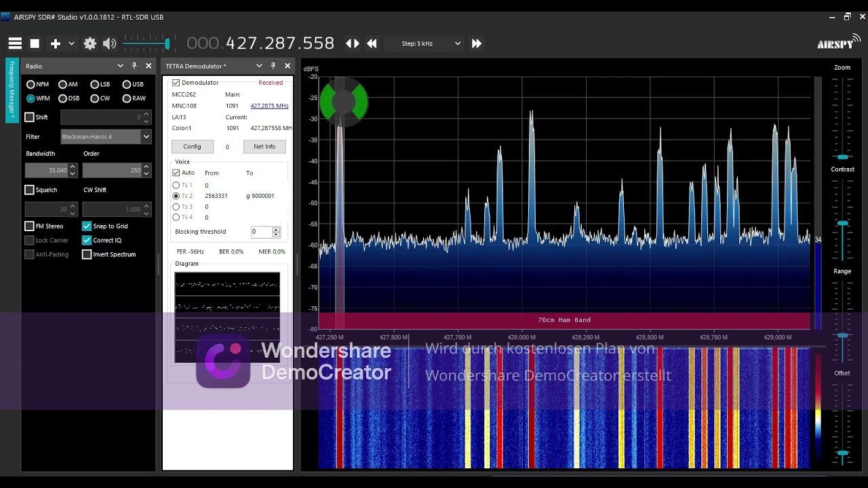The width and height of the screenshot is (868, 488).
Task: Select NFM modulation mode
Action: (37, 85)
